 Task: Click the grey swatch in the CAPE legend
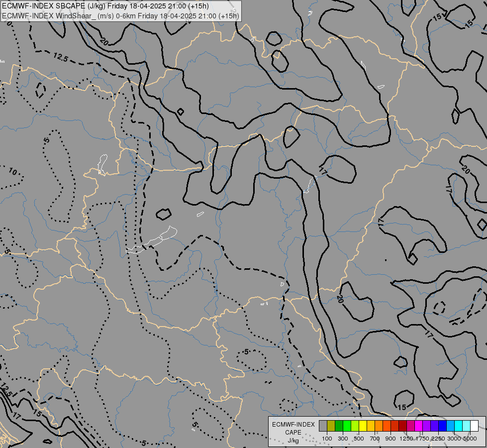coord(323,426)
